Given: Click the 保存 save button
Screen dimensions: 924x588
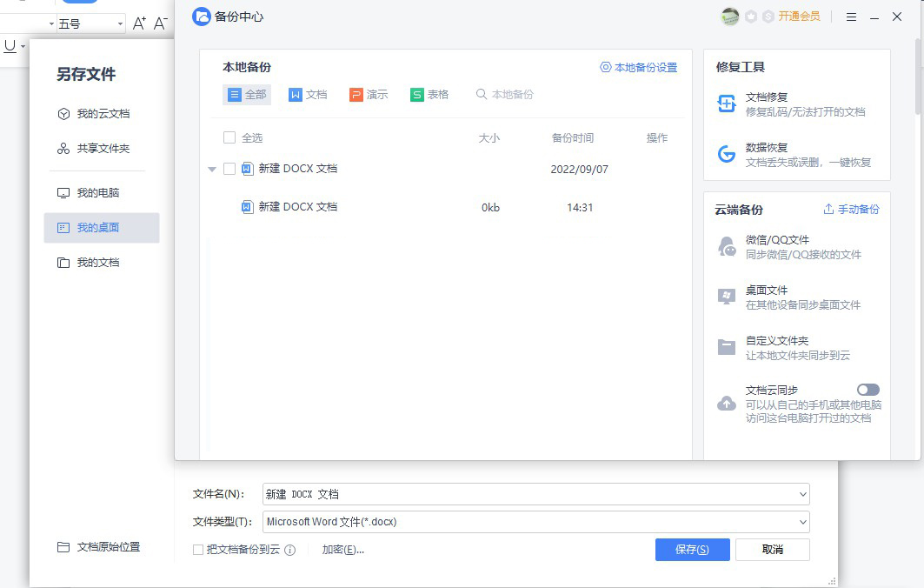Looking at the screenshot, I should pos(692,550).
